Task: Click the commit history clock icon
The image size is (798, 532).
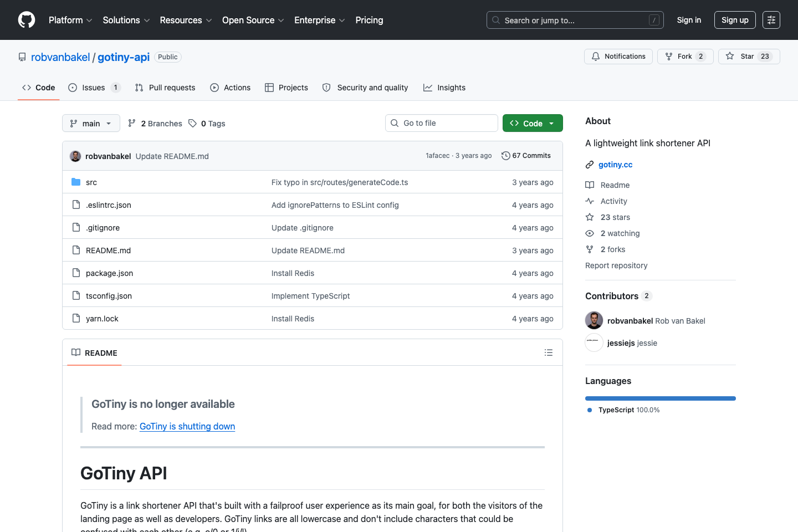Action: coord(505,156)
